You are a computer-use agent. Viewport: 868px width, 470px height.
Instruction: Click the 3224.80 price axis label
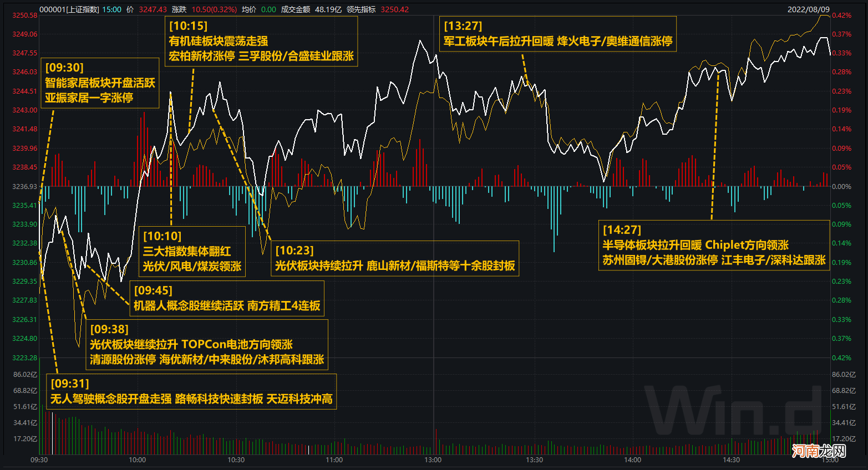pyautogui.click(x=25, y=339)
